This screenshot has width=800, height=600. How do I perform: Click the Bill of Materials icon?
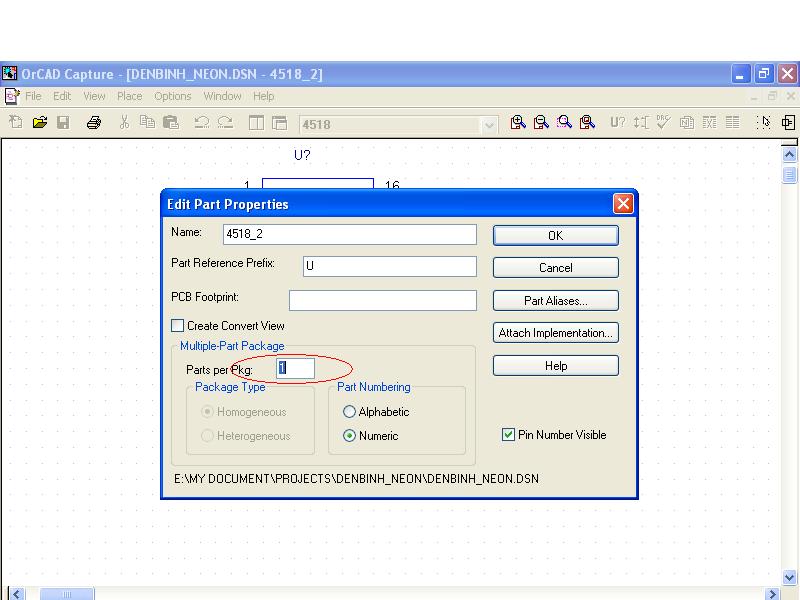pos(733,122)
